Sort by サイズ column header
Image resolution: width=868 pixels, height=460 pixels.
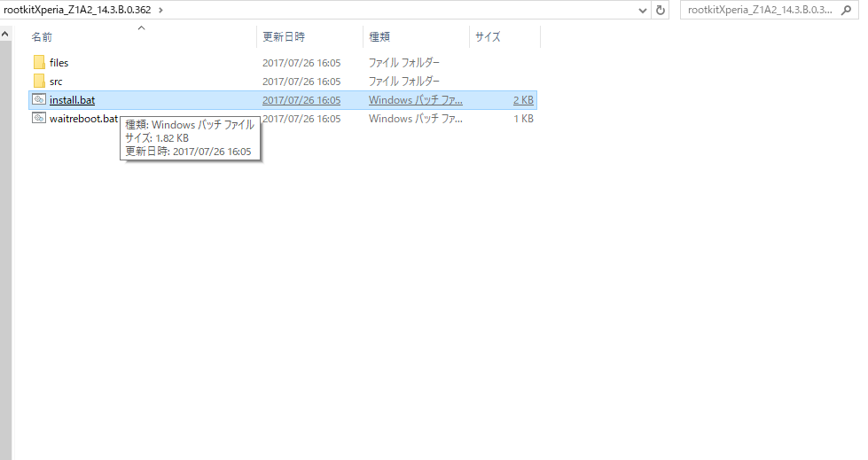pyautogui.click(x=488, y=37)
